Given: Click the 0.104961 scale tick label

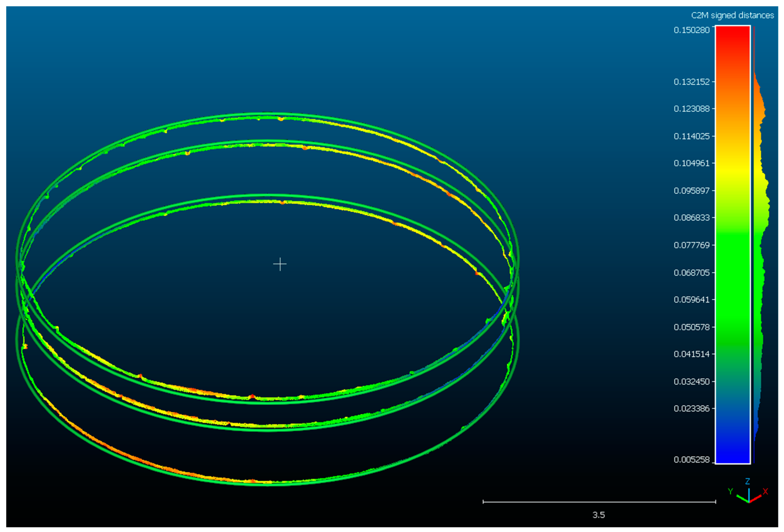Looking at the screenshot, I should tap(692, 163).
